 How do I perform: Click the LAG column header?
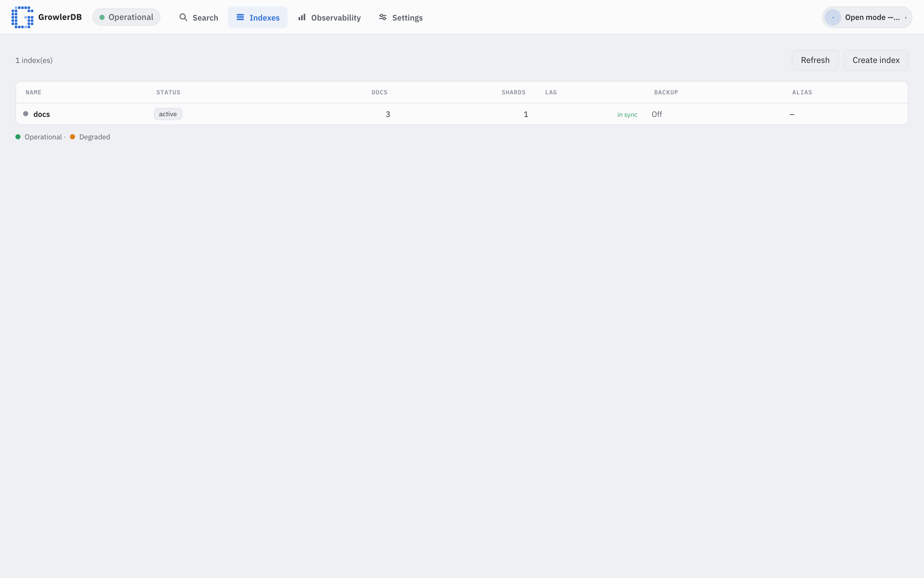(x=551, y=92)
